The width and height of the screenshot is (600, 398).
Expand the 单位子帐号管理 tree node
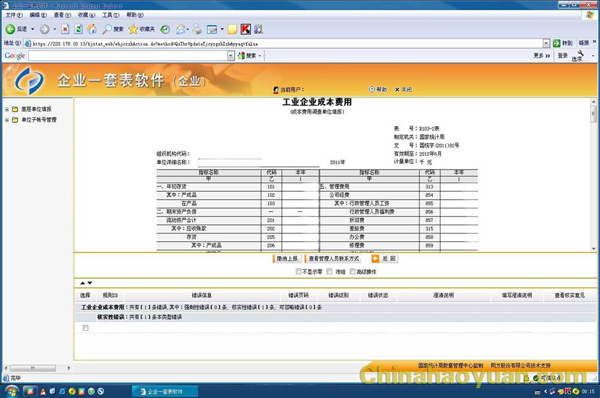click(7, 120)
